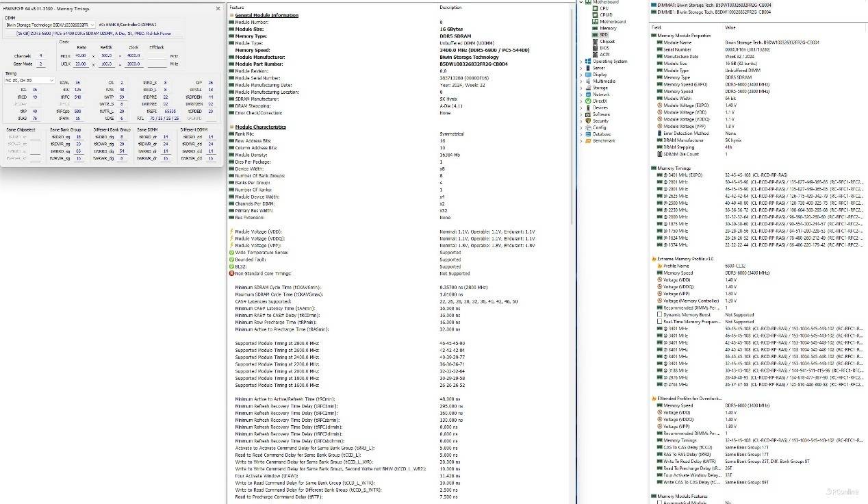
Task: Toggle the Dynamic Memory Boost checkbox
Action: click(x=660, y=315)
